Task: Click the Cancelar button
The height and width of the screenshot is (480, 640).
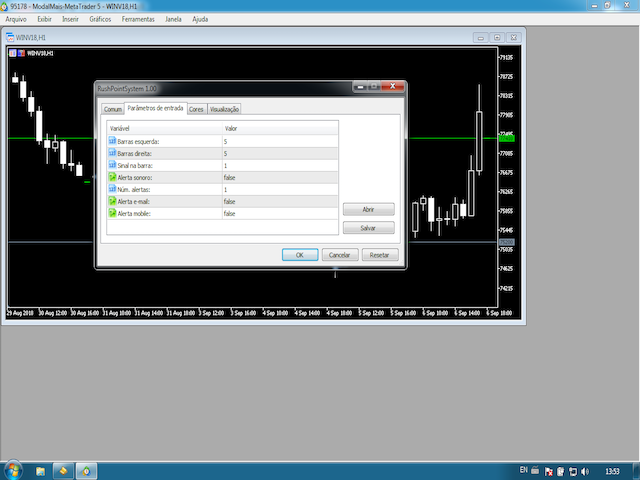Action: click(x=340, y=255)
